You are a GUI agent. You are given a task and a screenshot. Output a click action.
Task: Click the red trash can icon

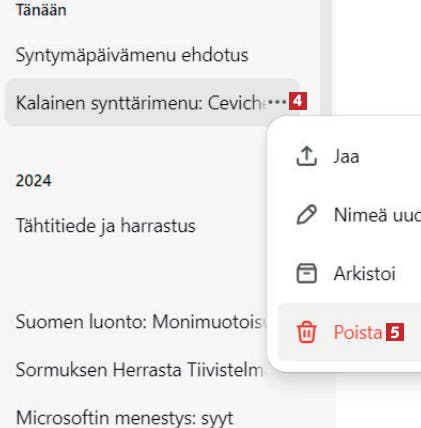306,332
